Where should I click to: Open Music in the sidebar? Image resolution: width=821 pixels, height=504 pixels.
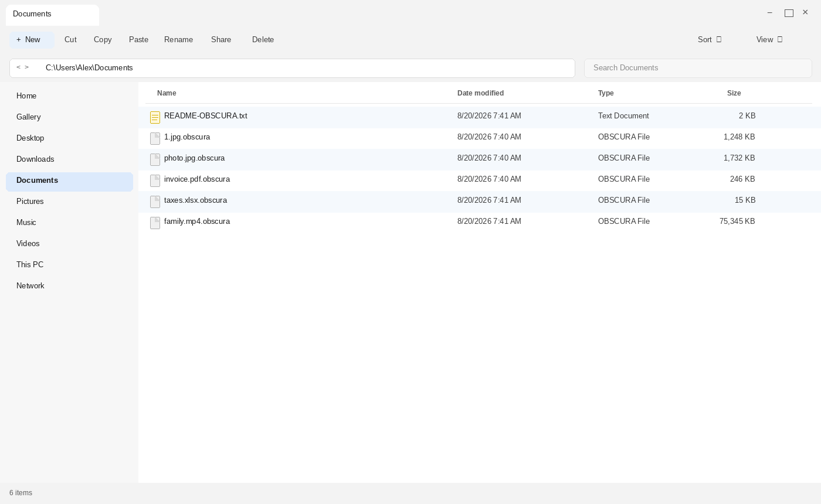(69, 223)
